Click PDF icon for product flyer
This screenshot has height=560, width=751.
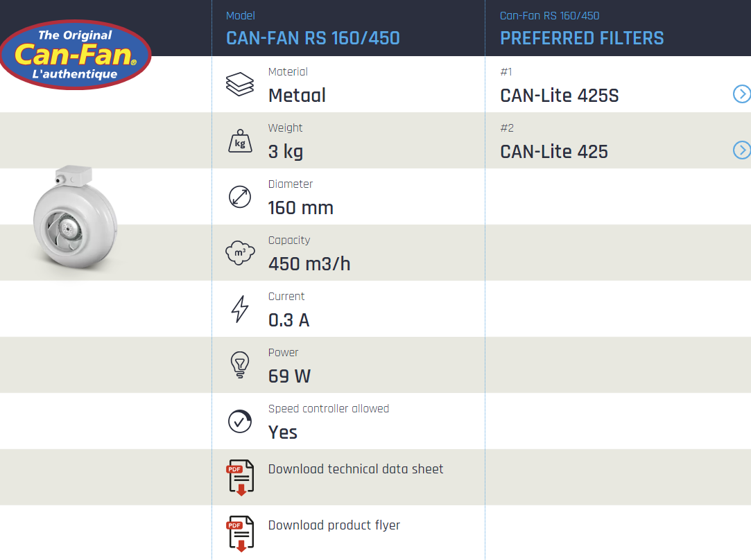240,534
